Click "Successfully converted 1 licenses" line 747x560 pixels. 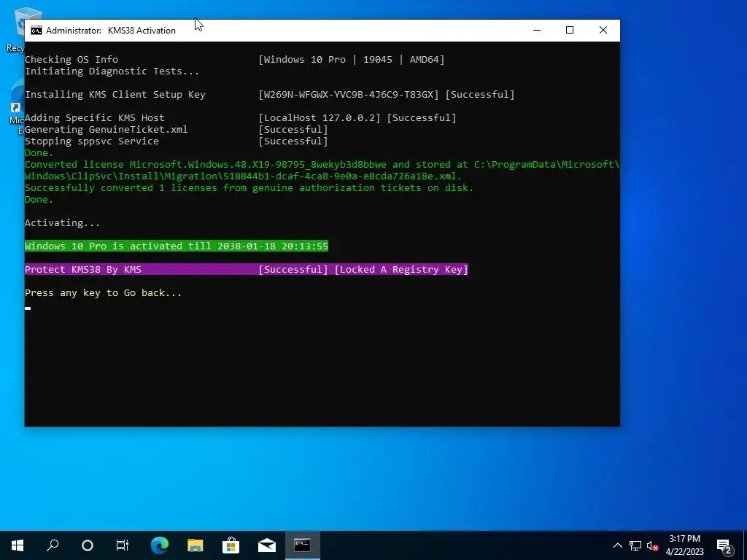pyautogui.click(x=249, y=187)
